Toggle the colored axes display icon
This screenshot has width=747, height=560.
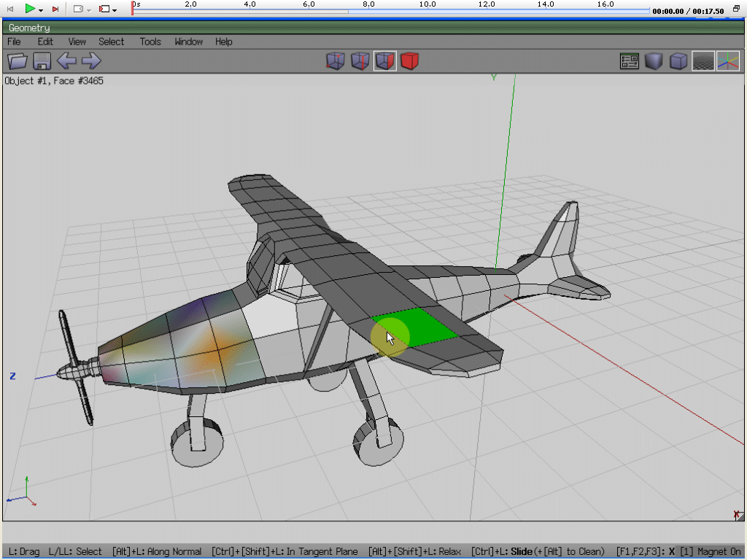point(727,61)
